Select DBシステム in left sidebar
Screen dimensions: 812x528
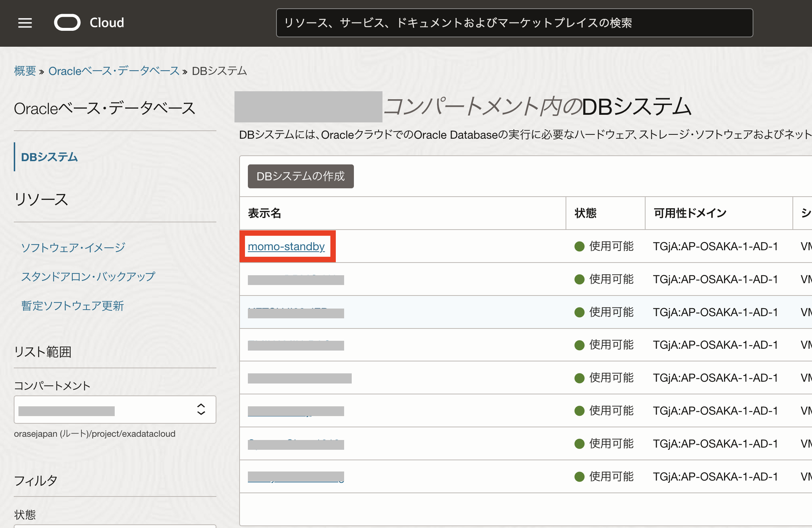(x=49, y=157)
